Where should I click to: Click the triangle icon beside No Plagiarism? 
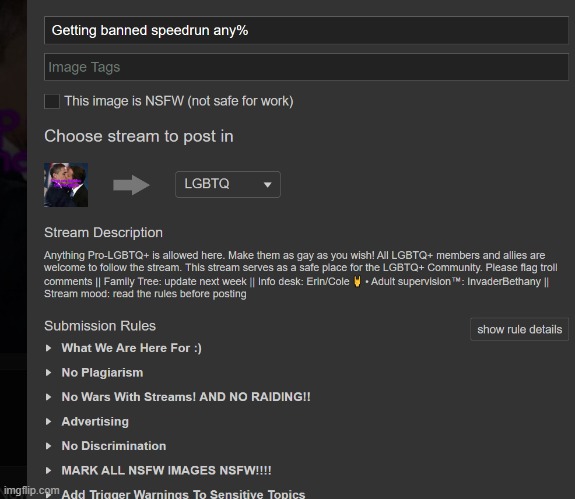48,373
